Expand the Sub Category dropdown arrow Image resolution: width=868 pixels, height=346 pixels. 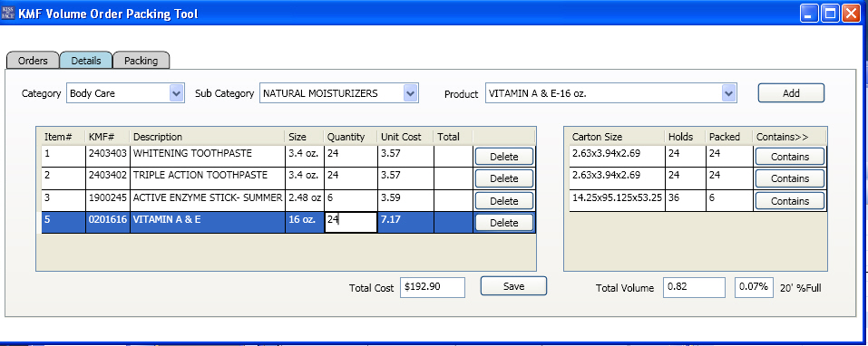pos(410,93)
